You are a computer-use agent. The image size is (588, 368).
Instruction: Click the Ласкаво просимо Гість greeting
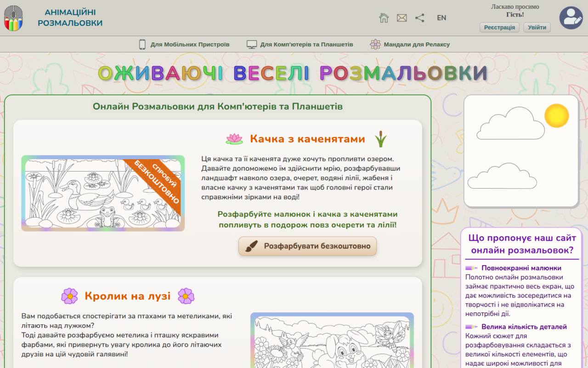click(x=515, y=11)
